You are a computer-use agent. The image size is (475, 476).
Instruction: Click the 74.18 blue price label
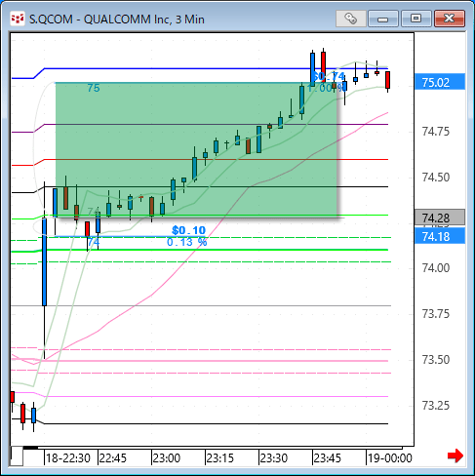click(x=440, y=236)
